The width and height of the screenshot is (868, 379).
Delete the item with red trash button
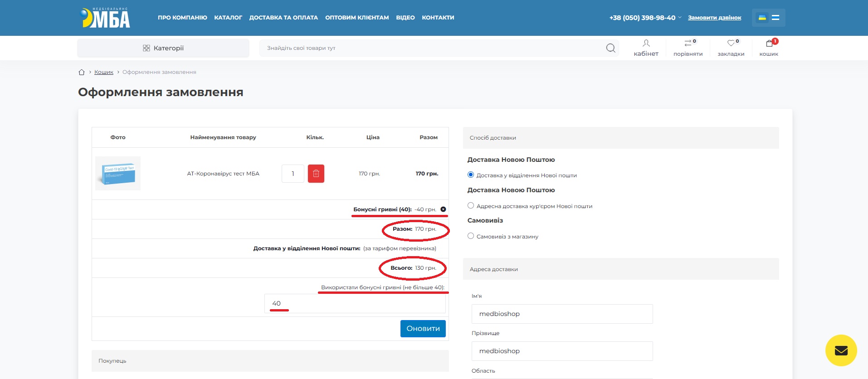(316, 174)
